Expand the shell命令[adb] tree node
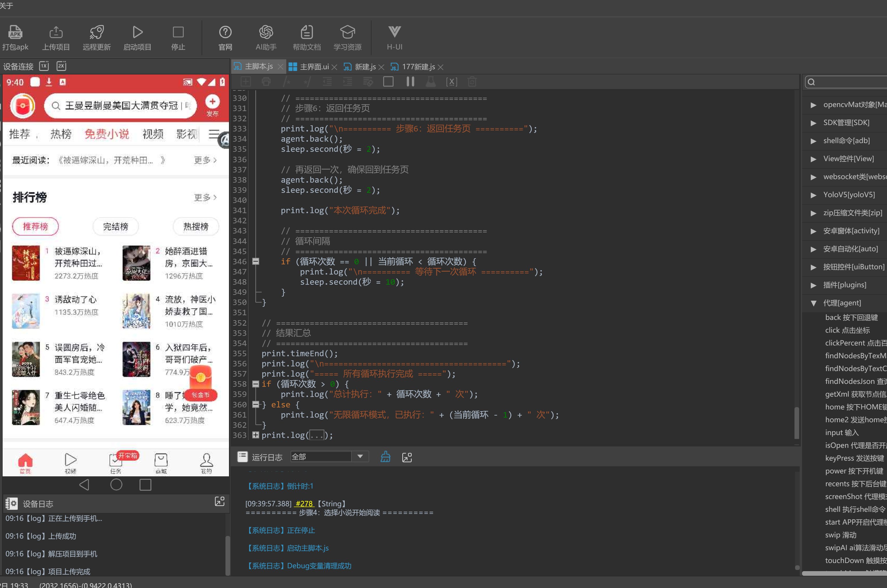The height and width of the screenshot is (588, 887). point(813,141)
